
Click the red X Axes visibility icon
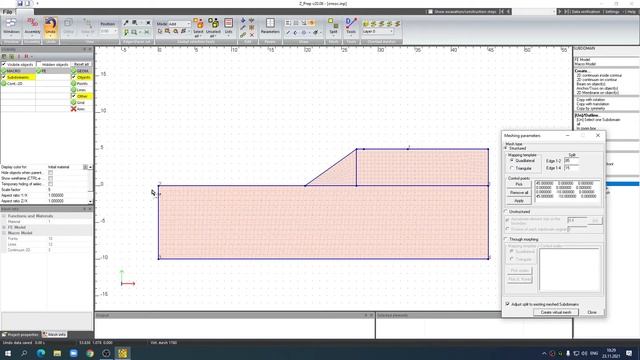73,109
